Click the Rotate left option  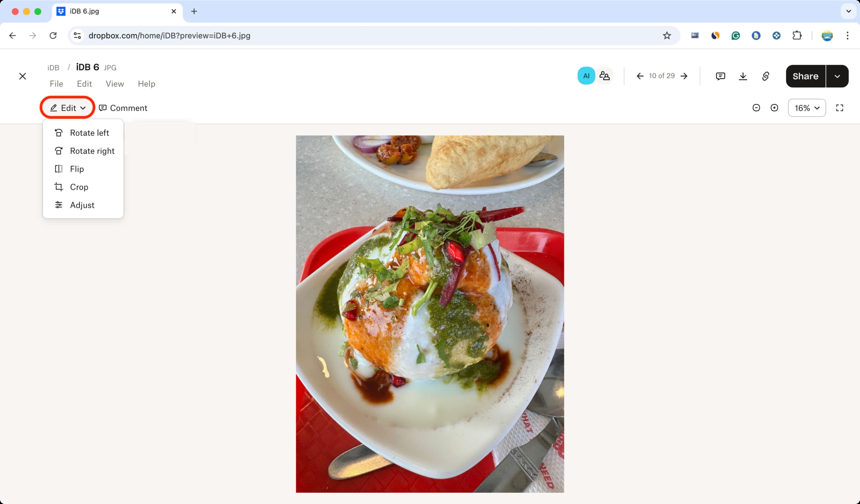(90, 133)
